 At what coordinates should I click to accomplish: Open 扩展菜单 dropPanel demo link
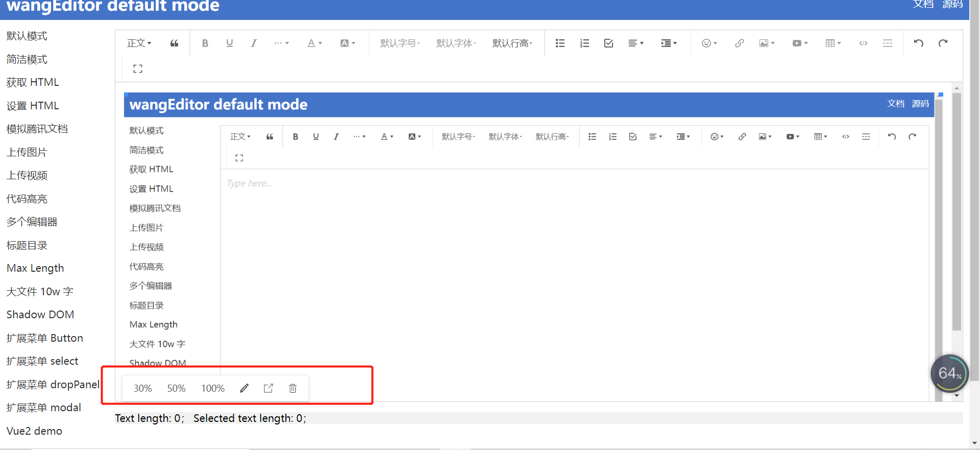[53, 385]
